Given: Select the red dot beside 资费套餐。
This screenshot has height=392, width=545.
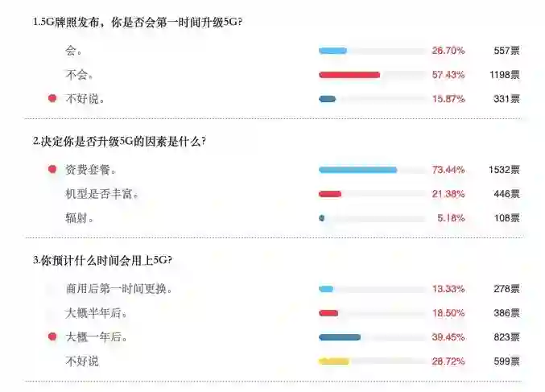Looking at the screenshot, I should [52, 170].
